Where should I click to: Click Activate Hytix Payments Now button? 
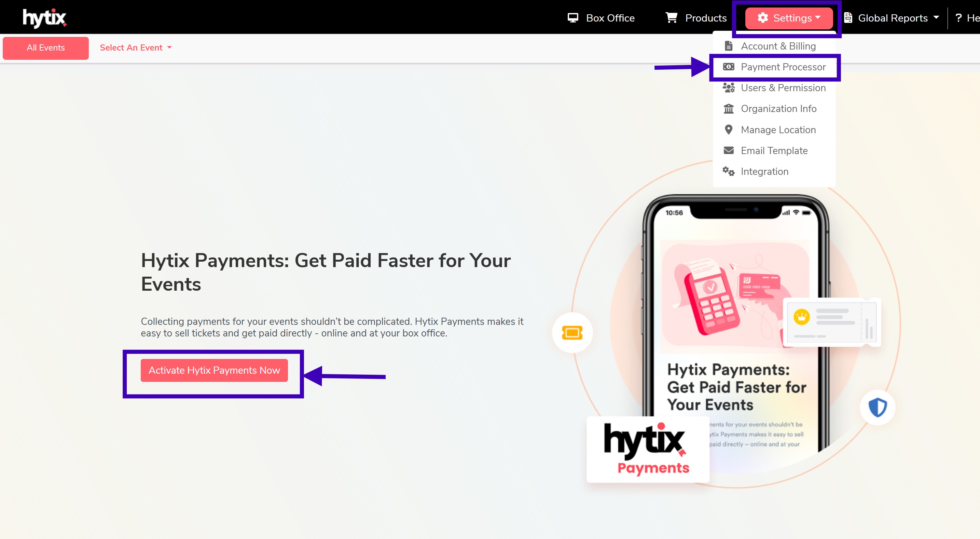pyautogui.click(x=214, y=370)
